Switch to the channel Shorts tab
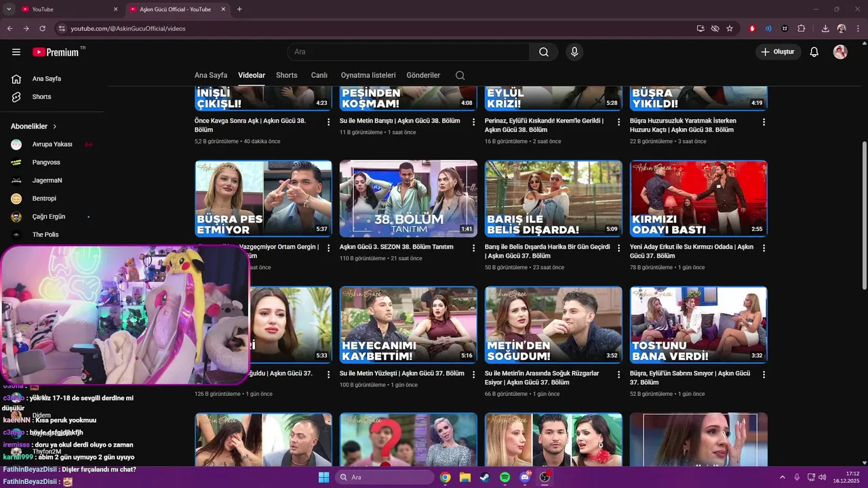The height and width of the screenshot is (488, 868). tap(287, 75)
